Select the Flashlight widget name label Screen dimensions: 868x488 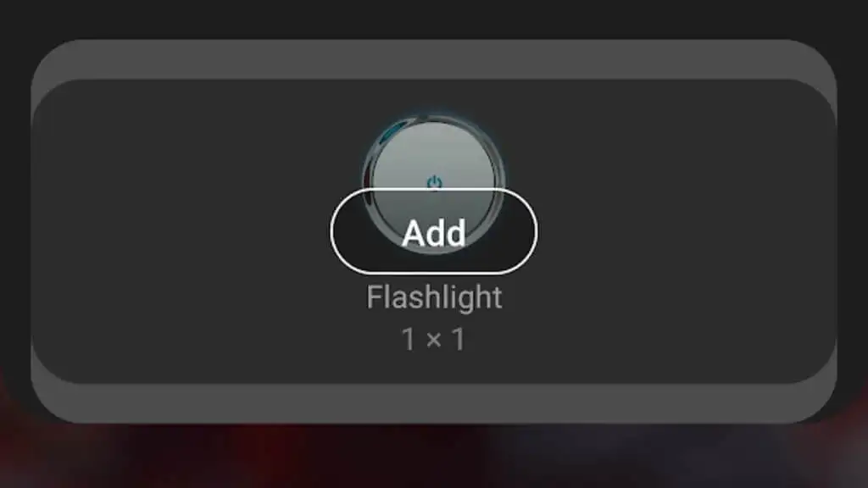[434, 297]
